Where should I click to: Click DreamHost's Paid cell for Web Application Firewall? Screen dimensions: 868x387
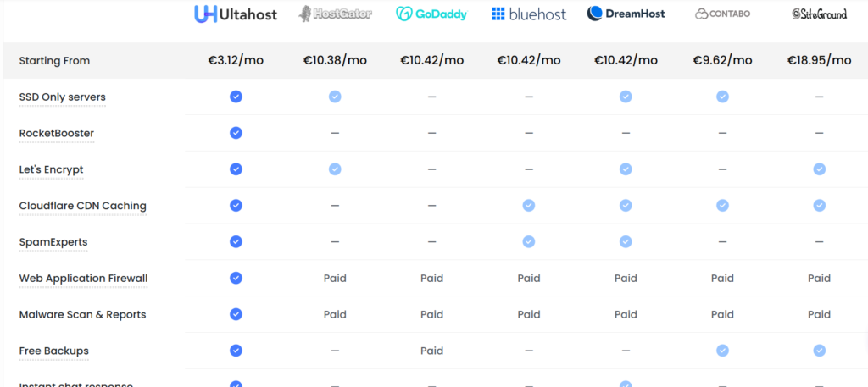(x=626, y=278)
